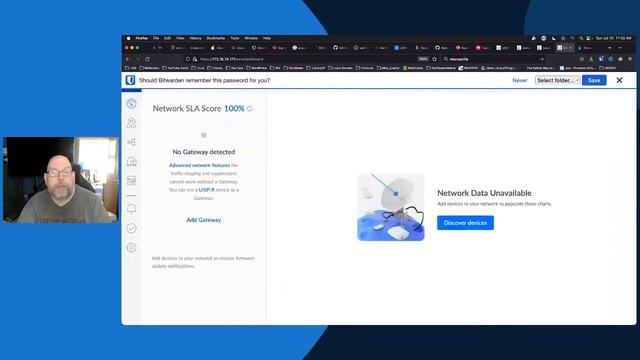Click the browser address bar URL
640x360 pixels.
tap(231, 59)
